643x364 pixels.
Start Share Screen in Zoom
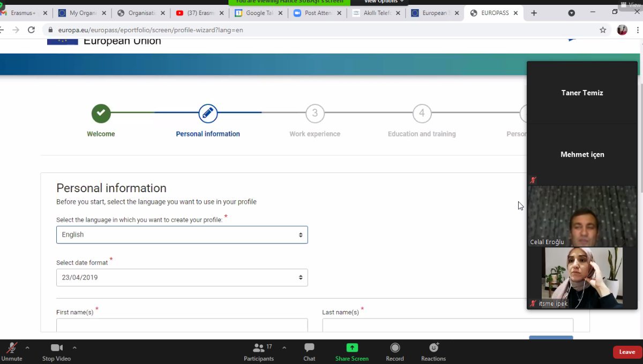click(x=352, y=352)
